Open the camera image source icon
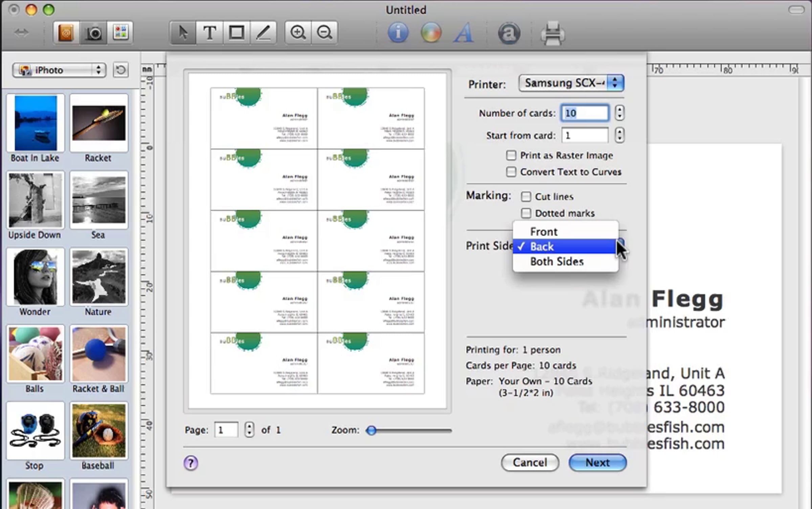Screen dimensions: 812x509 (x=93, y=33)
